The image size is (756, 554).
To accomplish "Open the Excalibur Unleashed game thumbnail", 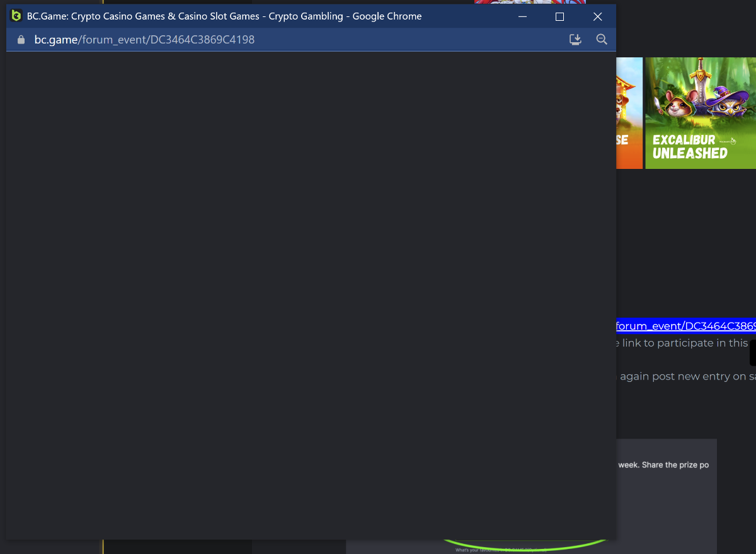I will coord(700,113).
